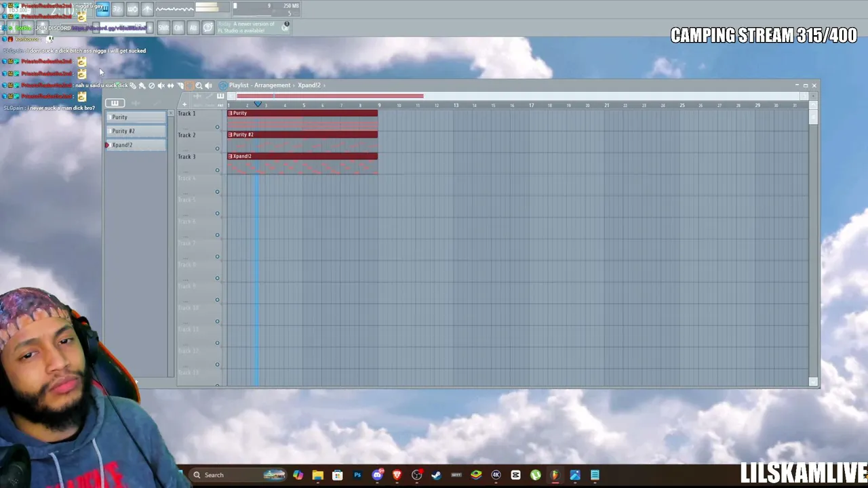Open Notepad from the taskbar
The width and height of the screenshot is (868, 488).
point(595,475)
